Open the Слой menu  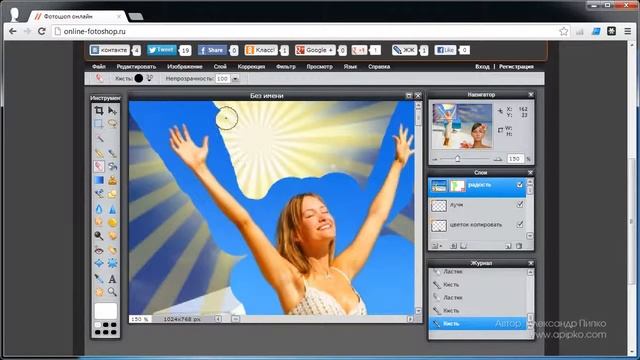220,67
